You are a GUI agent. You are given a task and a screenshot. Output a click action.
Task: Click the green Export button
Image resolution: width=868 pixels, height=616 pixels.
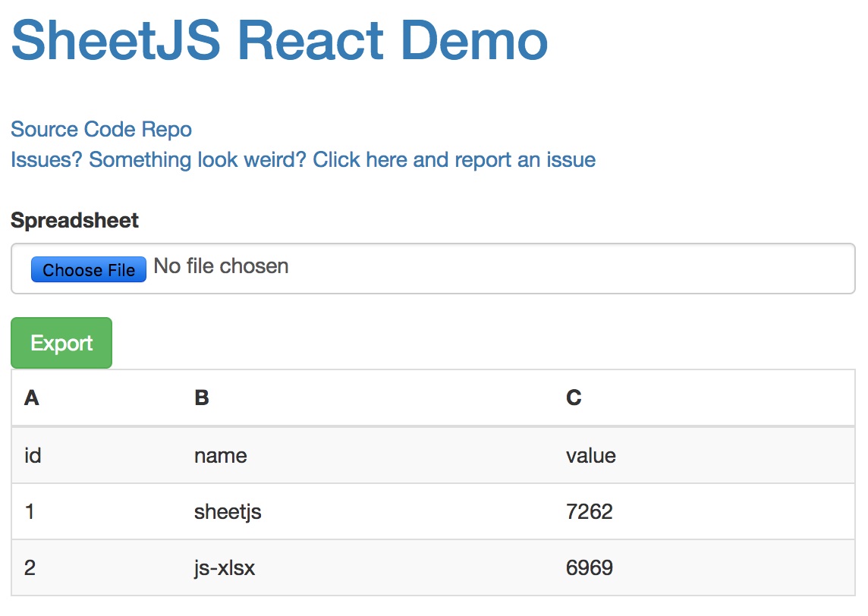[61, 343]
